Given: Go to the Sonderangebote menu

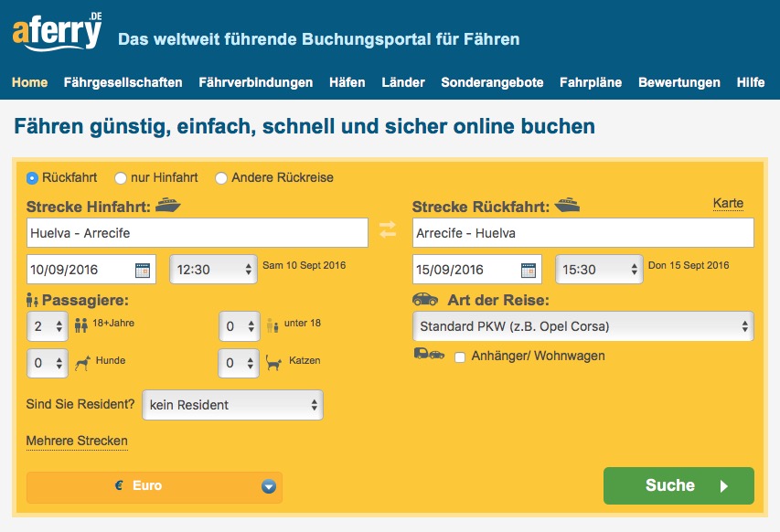Looking at the screenshot, I should tap(492, 82).
